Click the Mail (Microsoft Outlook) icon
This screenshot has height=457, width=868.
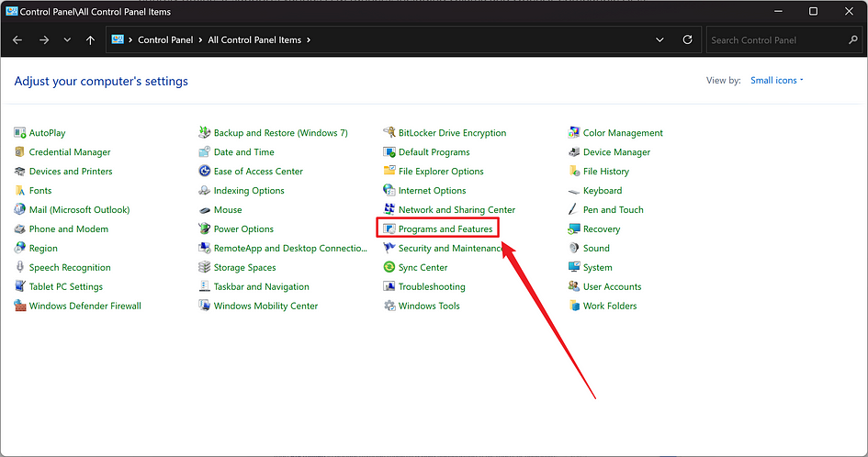[x=20, y=210]
